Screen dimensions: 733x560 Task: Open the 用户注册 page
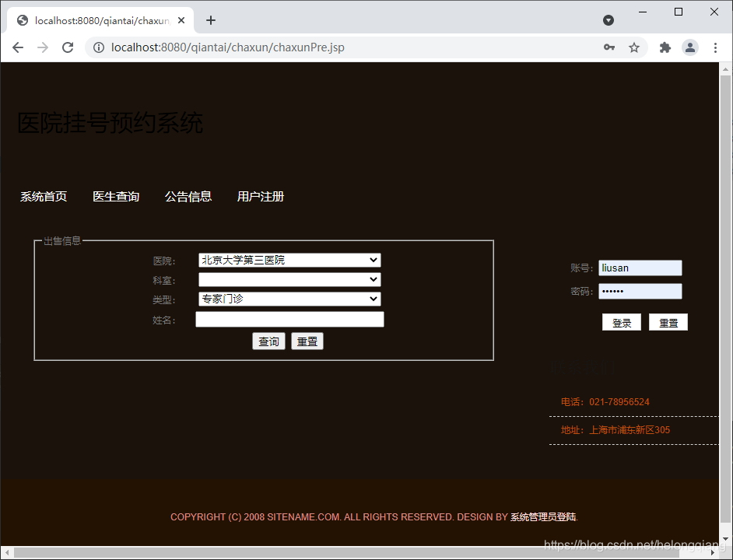pyautogui.click(x=260, y=196)
